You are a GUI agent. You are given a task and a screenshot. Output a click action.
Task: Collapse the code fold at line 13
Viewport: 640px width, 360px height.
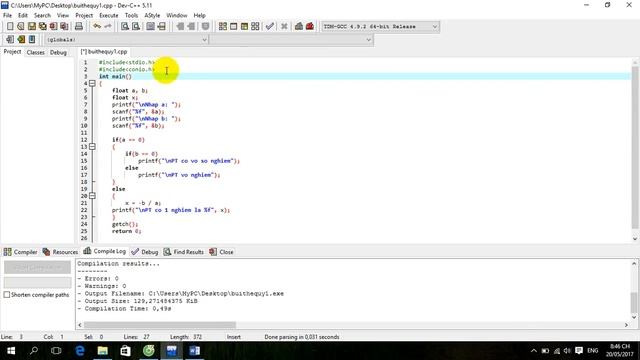(92, 147)
